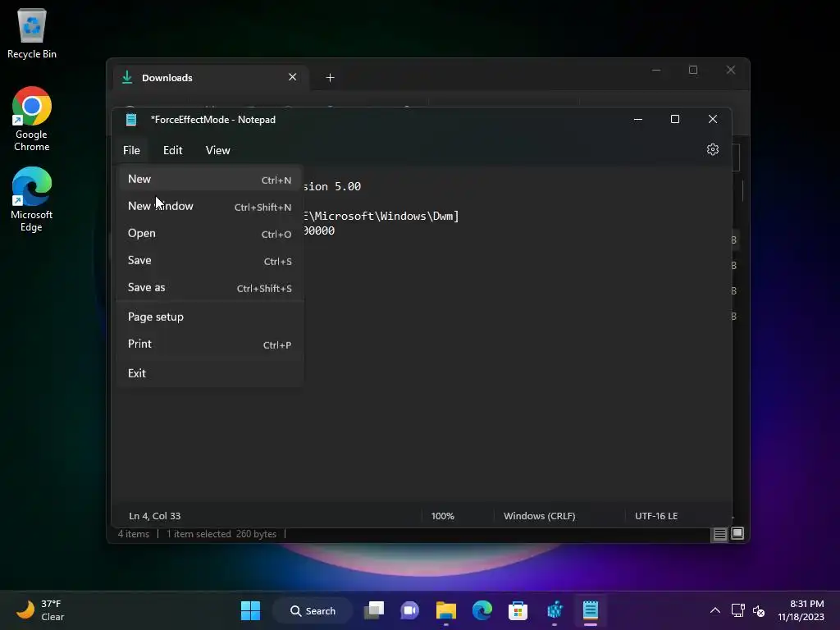Open Registry Editor taskbar icon

pyautogui.click(x=555, y=610)
